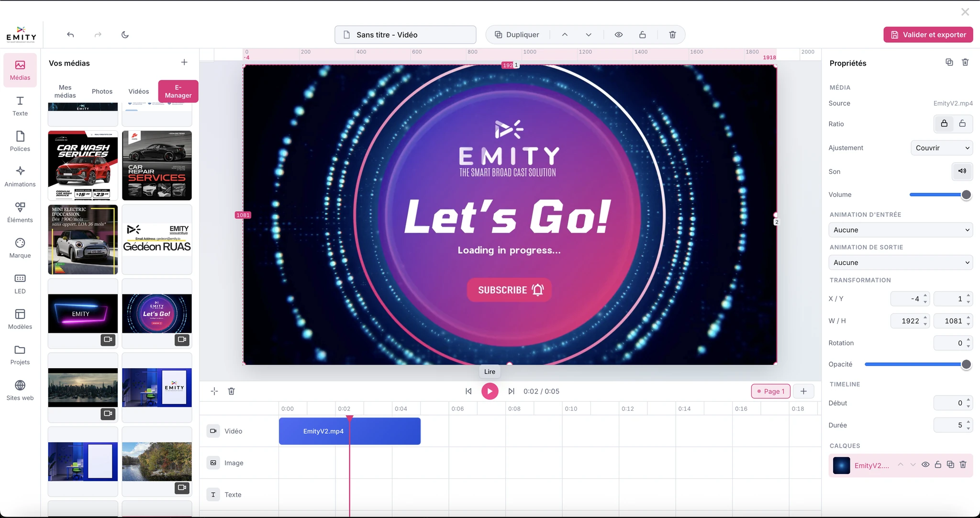Open the Polices fonts panel
This screenshot has height=518, width=980.
coord(20,141)
